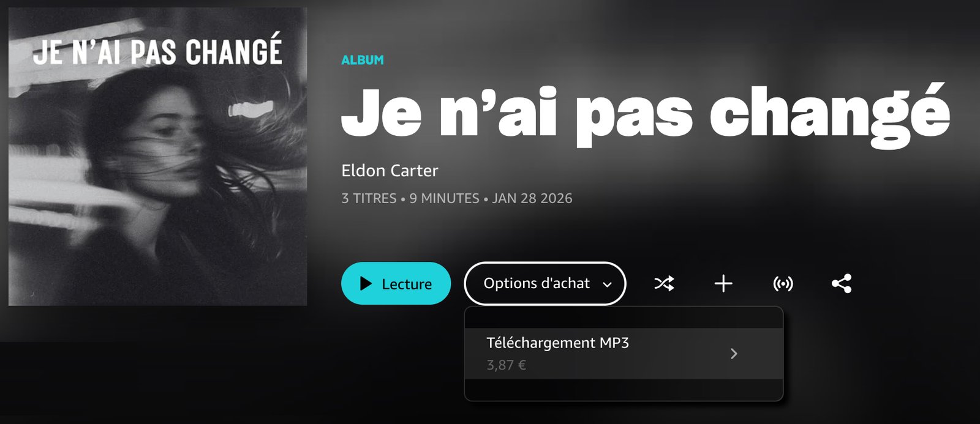Image resolution: width=980 pixels, height=424 pixels.
Task: Click the JAN 28 2026 release date
Action: 532,198
